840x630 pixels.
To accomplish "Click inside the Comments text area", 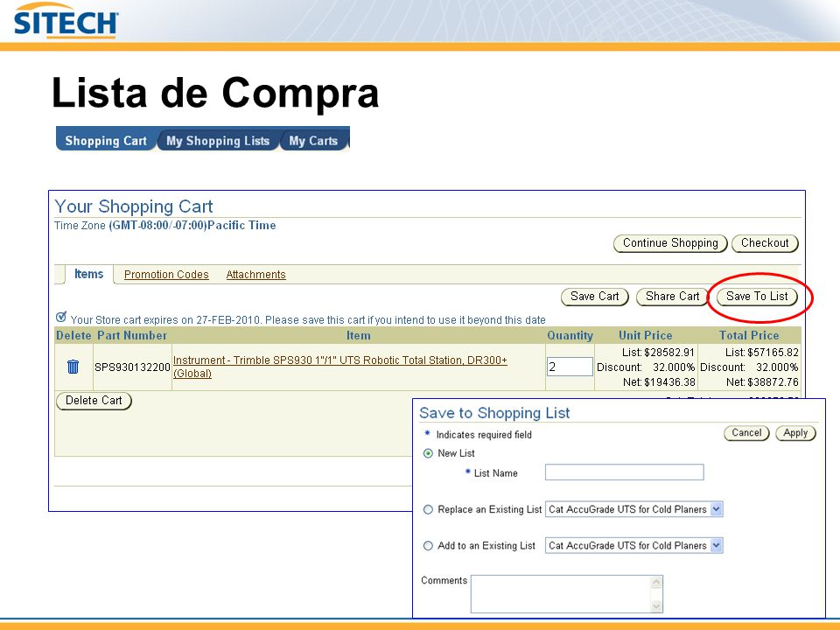I will (560, 593).
